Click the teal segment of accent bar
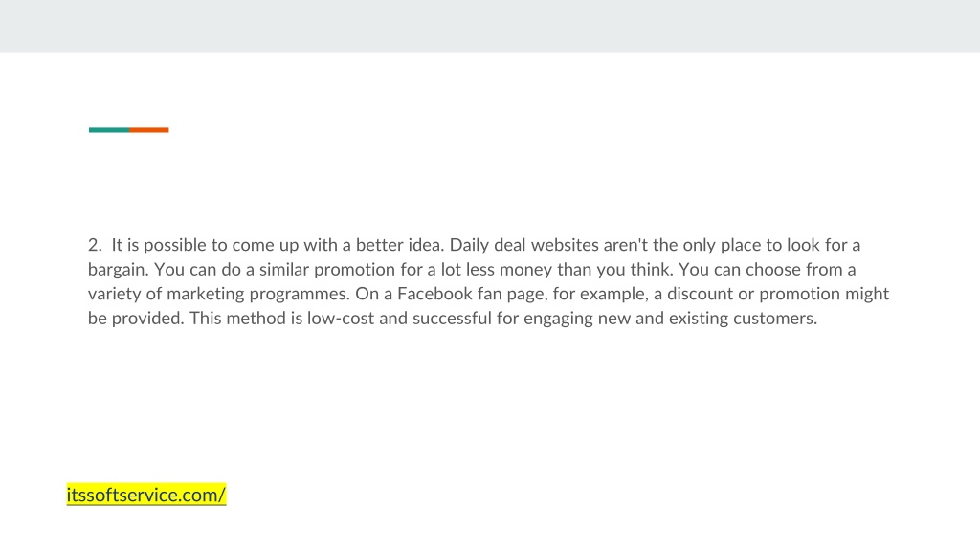Image resolution: width=980 pixels, height=551 pixels. 109,130
